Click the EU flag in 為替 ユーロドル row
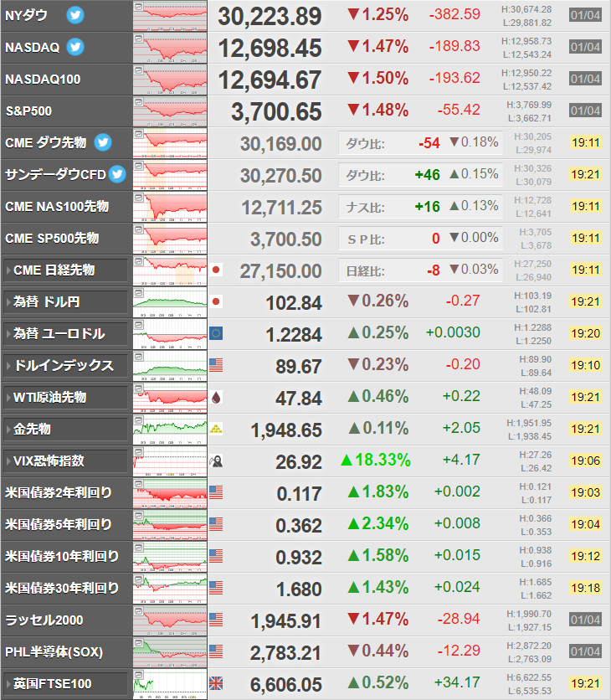Screen dimensions: 611x700 pos(216,333)
